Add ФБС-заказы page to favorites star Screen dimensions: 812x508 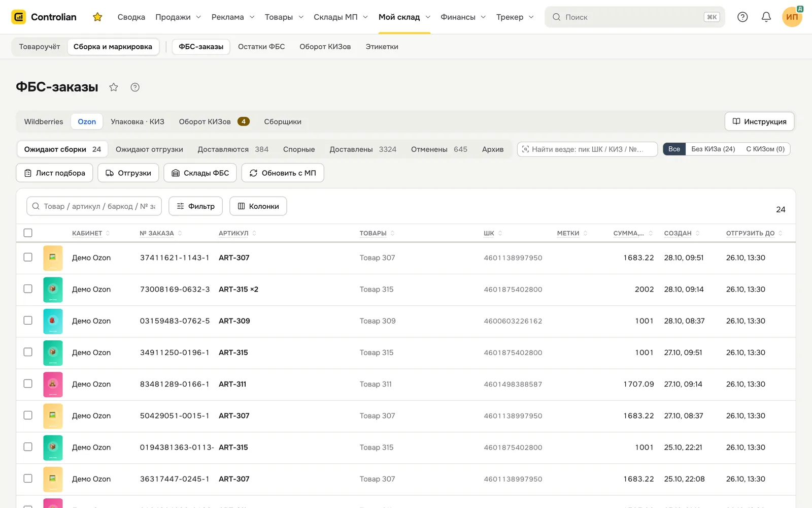pos(114,87)
